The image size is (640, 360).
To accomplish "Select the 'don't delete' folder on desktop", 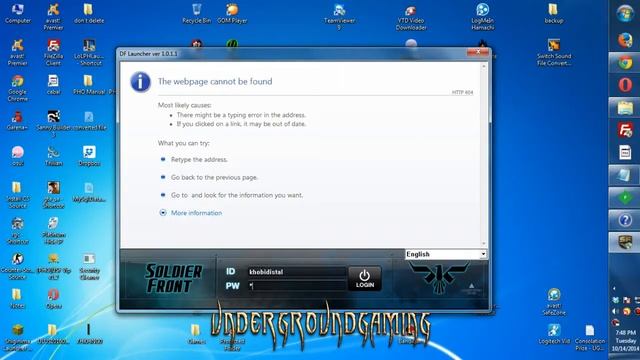I will click(x=89, y=13).
